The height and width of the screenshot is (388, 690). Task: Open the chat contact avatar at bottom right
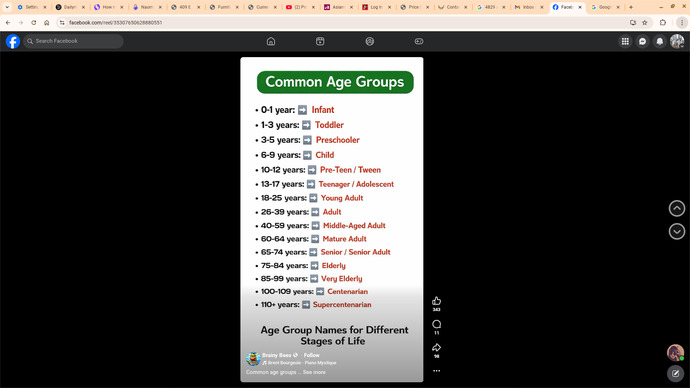click(x=675, y=353)
